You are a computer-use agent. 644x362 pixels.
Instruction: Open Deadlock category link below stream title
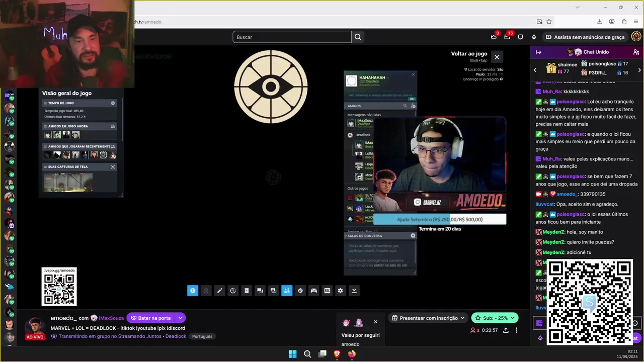coord(176,336)
